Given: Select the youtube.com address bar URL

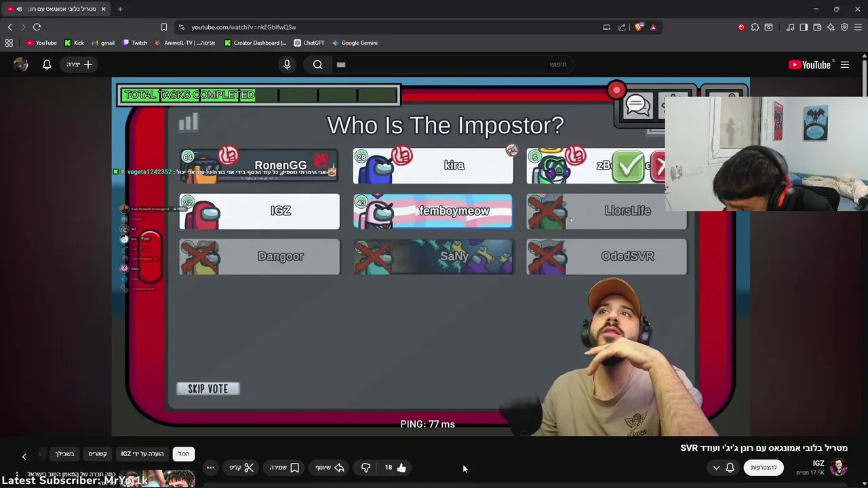Looking at the screenshot, I should [x=243, y=27].
